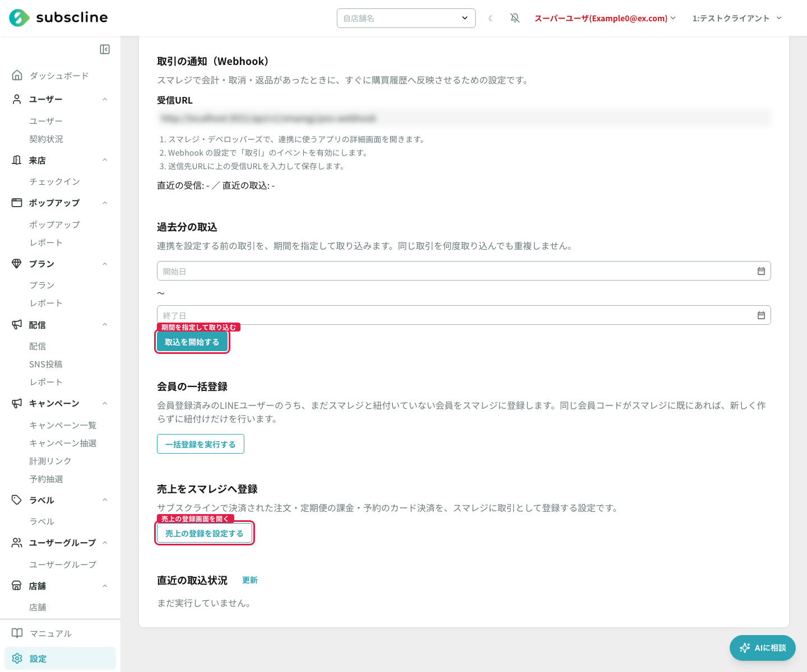This screenshot has width=807, height=672.
Task: Go to 契約状況 in sidebar
Action: pos(47,139)
